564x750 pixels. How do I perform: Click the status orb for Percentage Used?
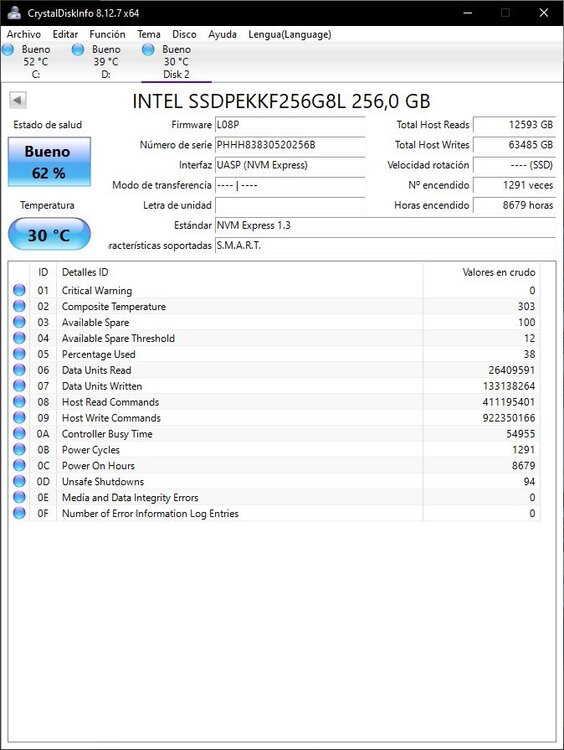pos(19,354)
